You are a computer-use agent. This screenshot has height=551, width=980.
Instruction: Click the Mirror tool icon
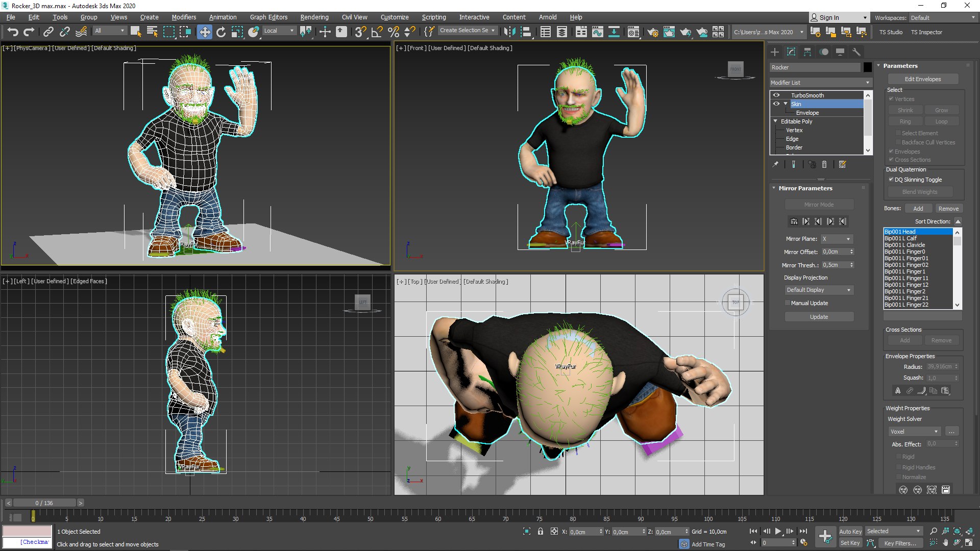(x=509, y=32)
